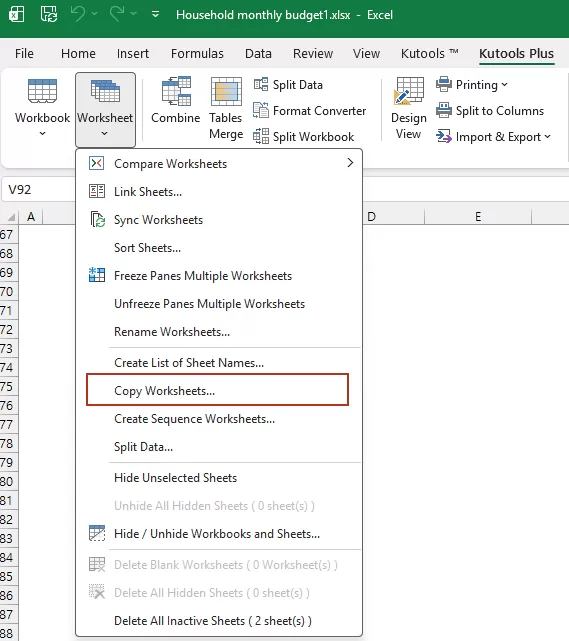Click Delete All Hidden Sheets icon
This screenshot has width=569, height=641.
point(97,592)
